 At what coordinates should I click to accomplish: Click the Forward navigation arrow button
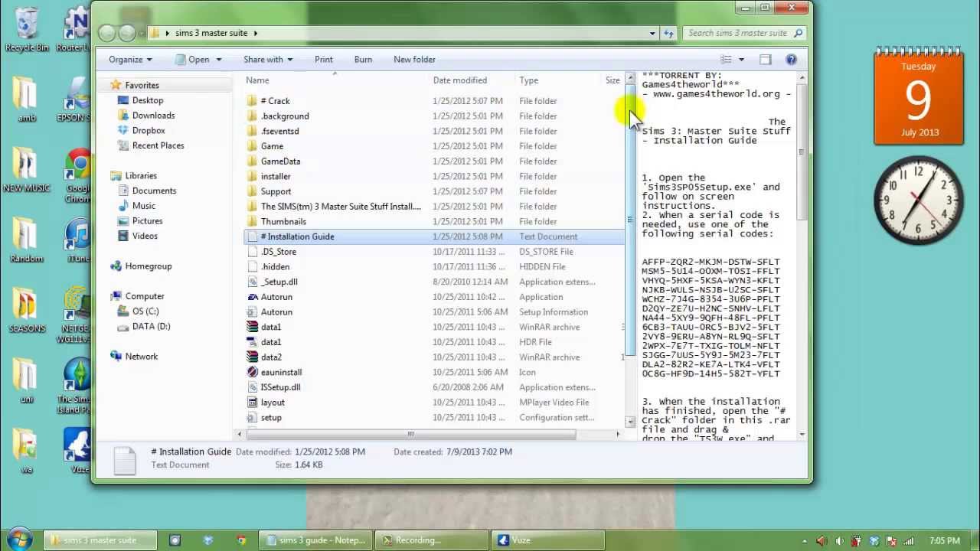(x=127, y=33)
